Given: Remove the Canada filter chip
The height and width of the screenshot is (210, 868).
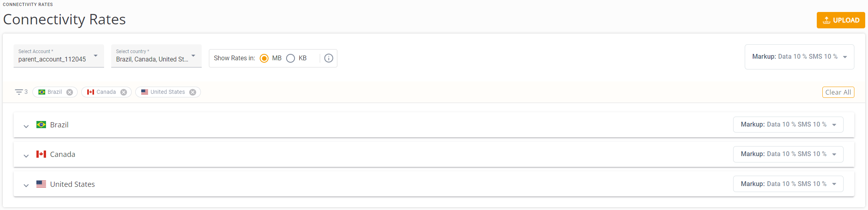Looking at the screenshot, I should 124,92.
